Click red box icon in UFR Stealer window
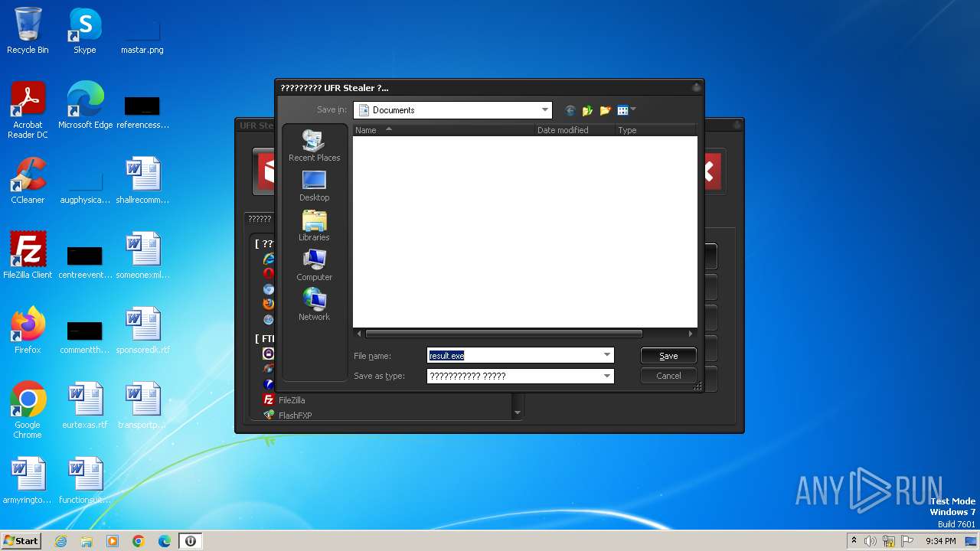The height and width of the screenshot is (551, 980). [266, 172]
